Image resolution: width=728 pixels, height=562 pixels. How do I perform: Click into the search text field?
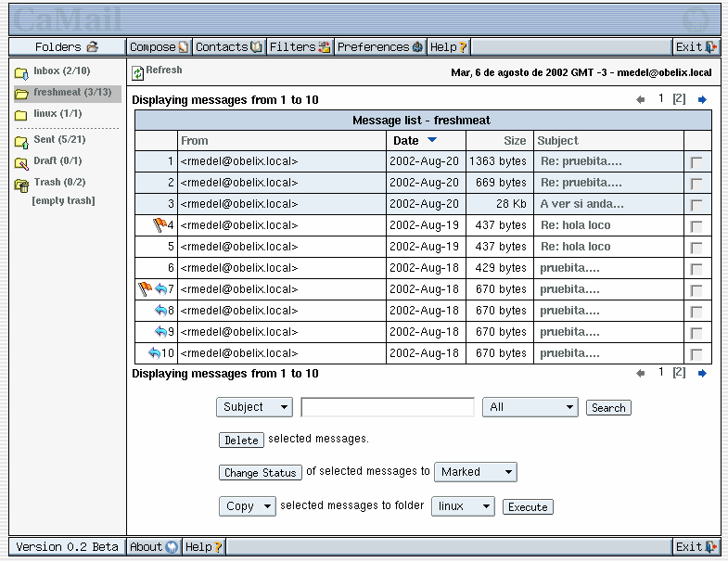pos(388,407)
